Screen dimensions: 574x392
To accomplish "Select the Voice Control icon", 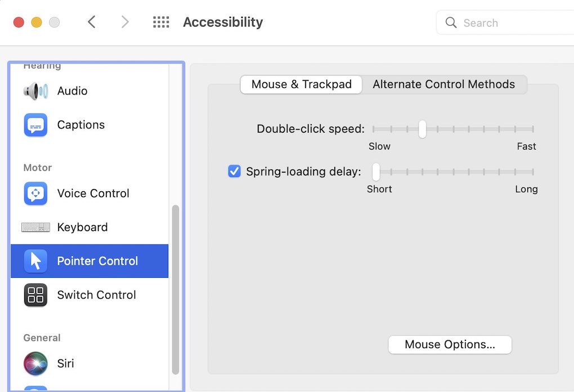I will 35,193.
